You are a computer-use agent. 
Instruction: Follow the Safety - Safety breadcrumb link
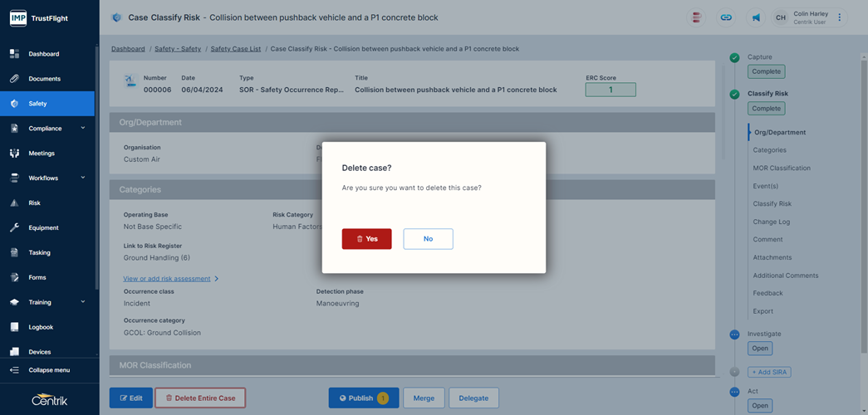178,49
